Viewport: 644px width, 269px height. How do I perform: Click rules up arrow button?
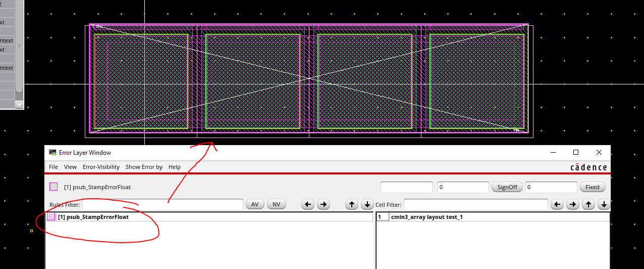point(352,204)
